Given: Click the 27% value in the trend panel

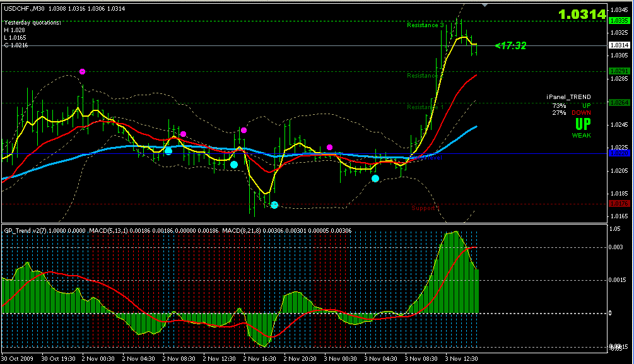Looking at the screenshot, I should click(559, 113).
